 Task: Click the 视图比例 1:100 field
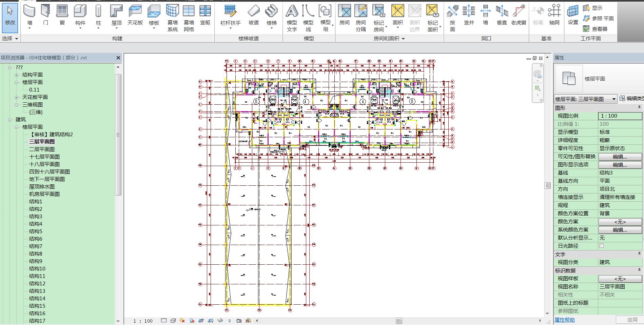coord(620,116)
